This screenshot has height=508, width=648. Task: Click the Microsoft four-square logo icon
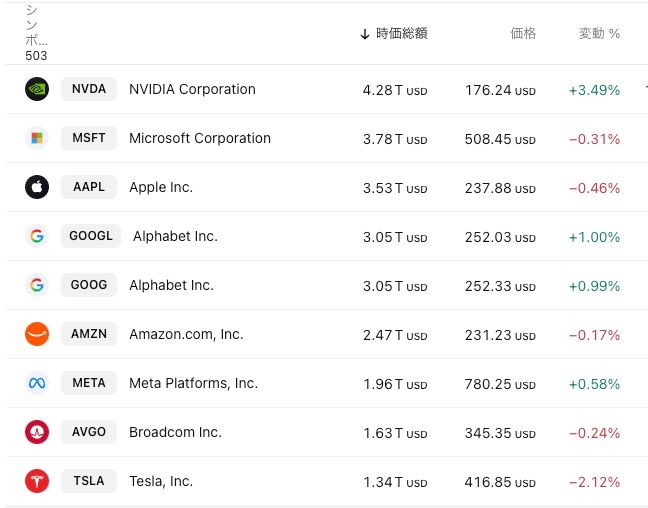(37, 138)
